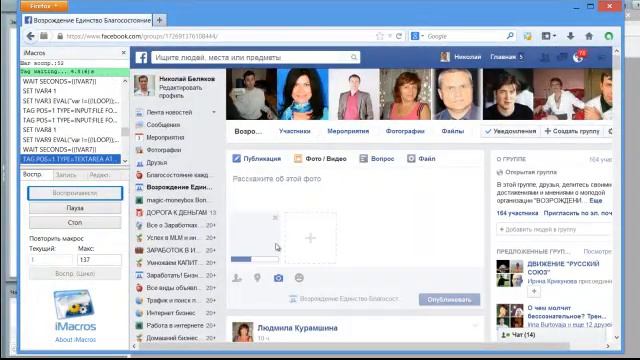Open notifications globe icon with red badge
640x360 pixels.
click(579, 57)
